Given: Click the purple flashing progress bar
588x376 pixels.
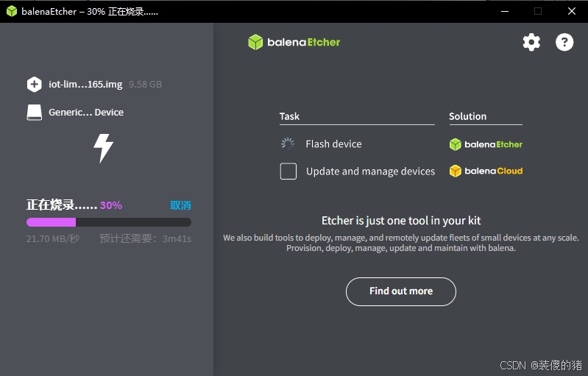Looking at the screenshot, I should pyautogui.click(x=109, y=222).
